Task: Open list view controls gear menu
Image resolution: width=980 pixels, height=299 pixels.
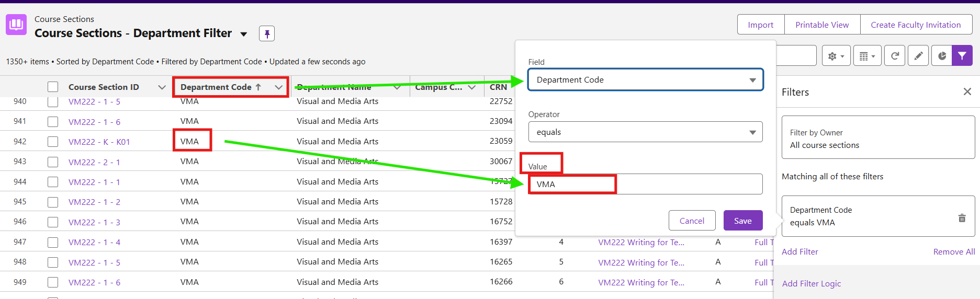Action: tap(836, 56)
